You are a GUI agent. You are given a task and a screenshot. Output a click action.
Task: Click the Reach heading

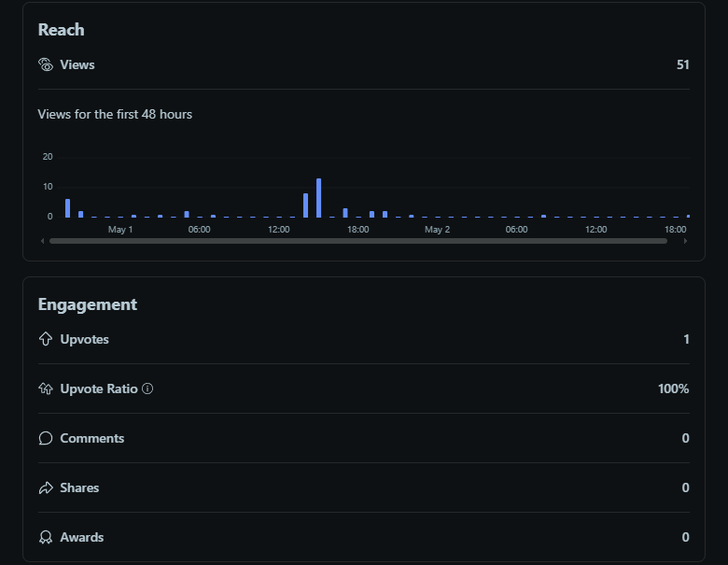[x=62, y=30]
